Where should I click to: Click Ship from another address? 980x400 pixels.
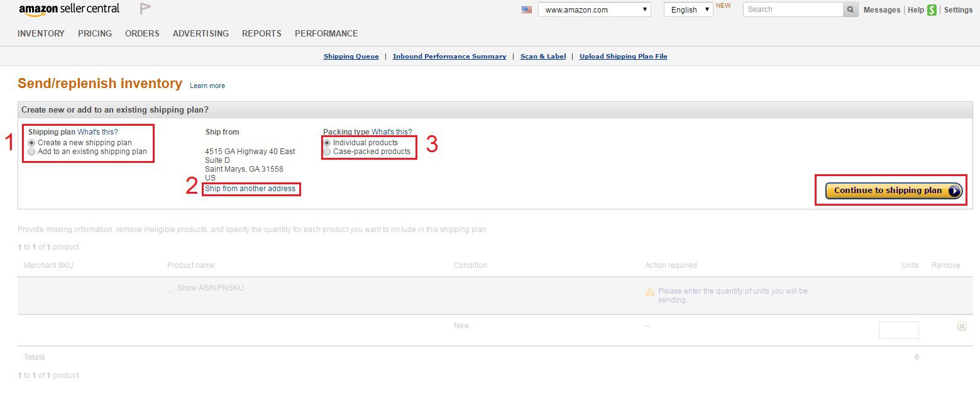coord(250,189)
